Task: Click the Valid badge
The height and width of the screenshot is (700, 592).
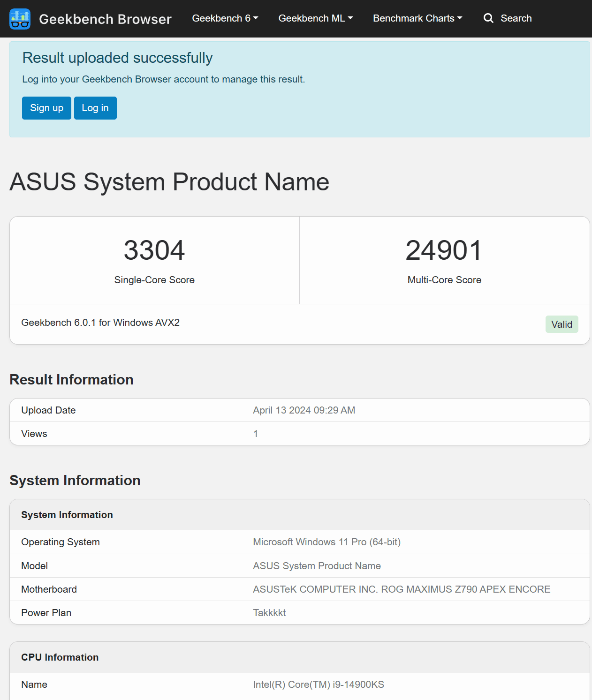Action: coord(562,324)
